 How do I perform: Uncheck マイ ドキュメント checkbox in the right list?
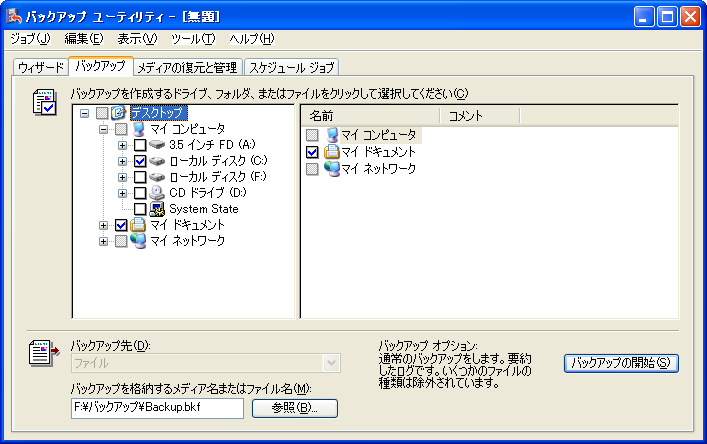[312, 152]
